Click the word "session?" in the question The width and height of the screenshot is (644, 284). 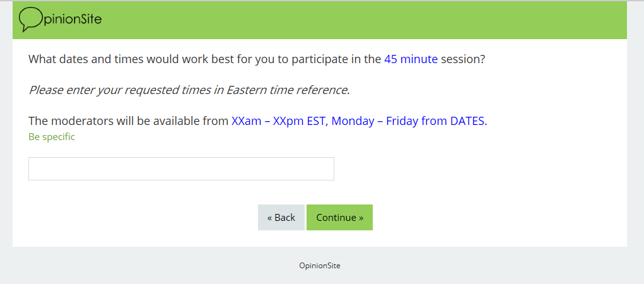point(463,60)
